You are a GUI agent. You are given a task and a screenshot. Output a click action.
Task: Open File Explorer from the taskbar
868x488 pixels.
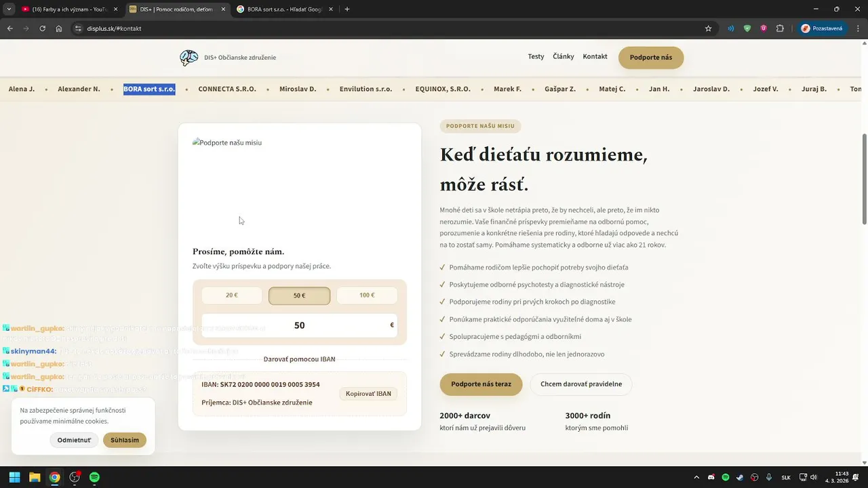[35, 477]
